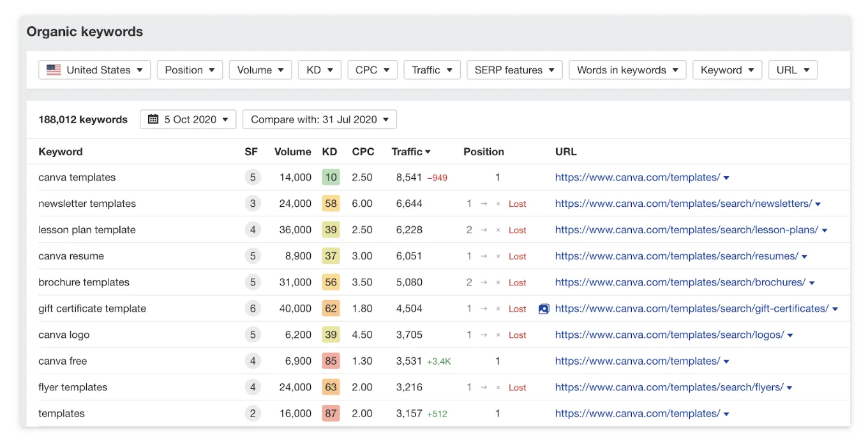Screen dimensions: 868x442
Task: Open the United States country dropdown
Action: (x=94, y=70)
